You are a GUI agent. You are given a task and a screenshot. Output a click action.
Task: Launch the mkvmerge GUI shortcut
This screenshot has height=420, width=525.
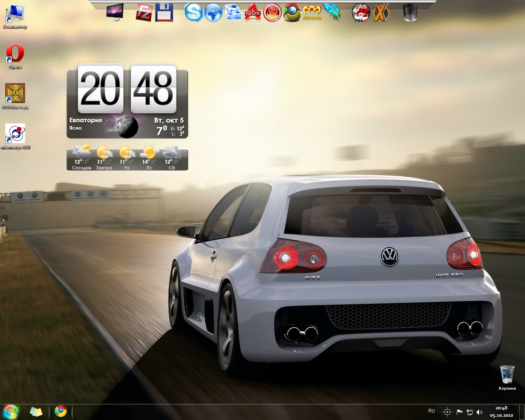(x=15, y=136)
